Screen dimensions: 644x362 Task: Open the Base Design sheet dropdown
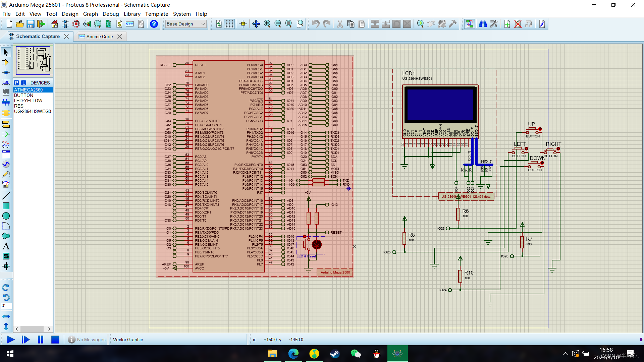(x=203, y=24)
